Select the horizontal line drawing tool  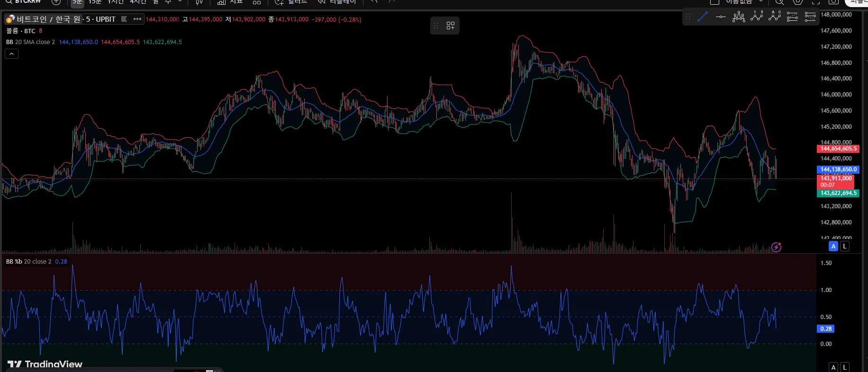pos(721,17)
